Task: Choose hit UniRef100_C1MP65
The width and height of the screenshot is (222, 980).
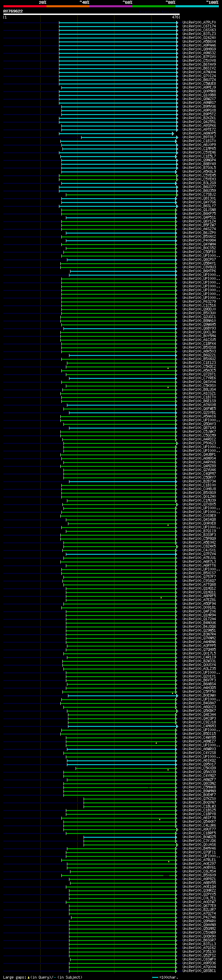Action: tap(199, 149)
